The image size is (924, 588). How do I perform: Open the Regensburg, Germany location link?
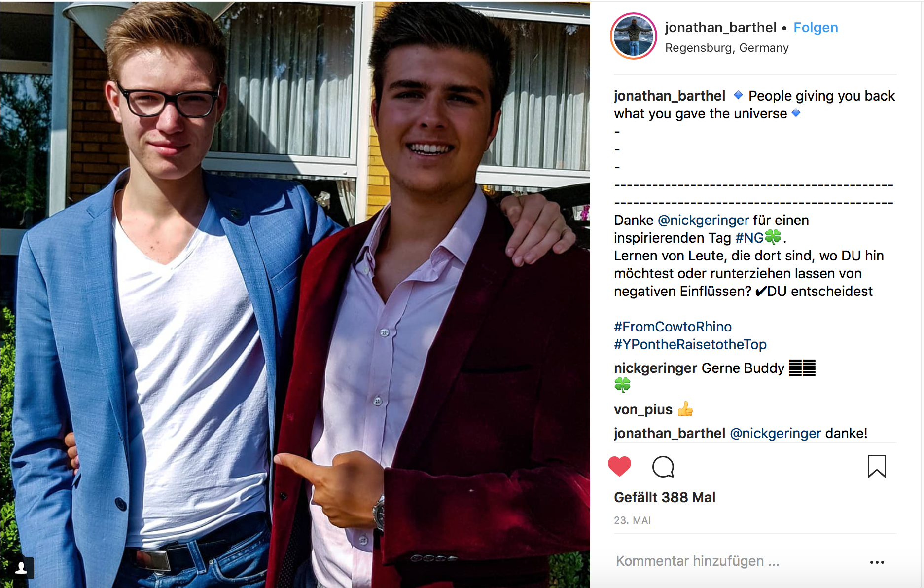[x=727, y=48]
